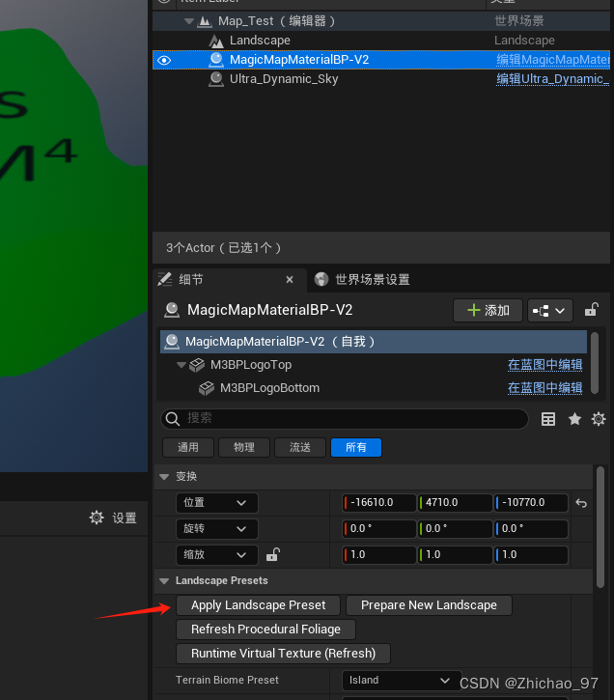Open the 旋转 rotation type dropdown
The width and height of the screenshot is (614, 700).
(217, 529)
